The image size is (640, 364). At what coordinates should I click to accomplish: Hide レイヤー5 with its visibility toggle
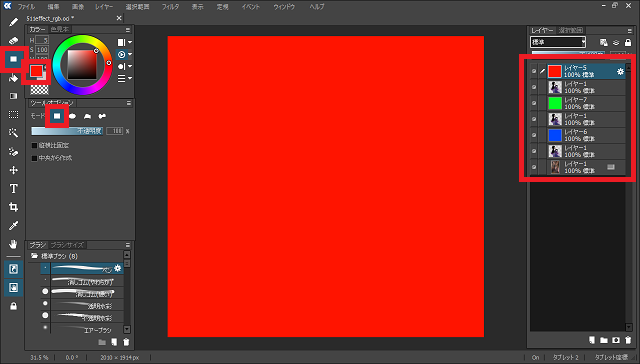534,71
